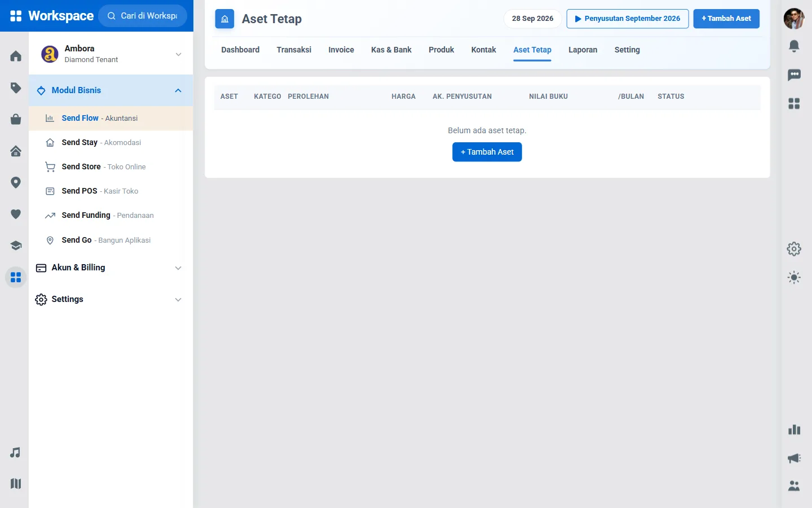
Task: Open the heart favorites icon
Action: point(16,214)
